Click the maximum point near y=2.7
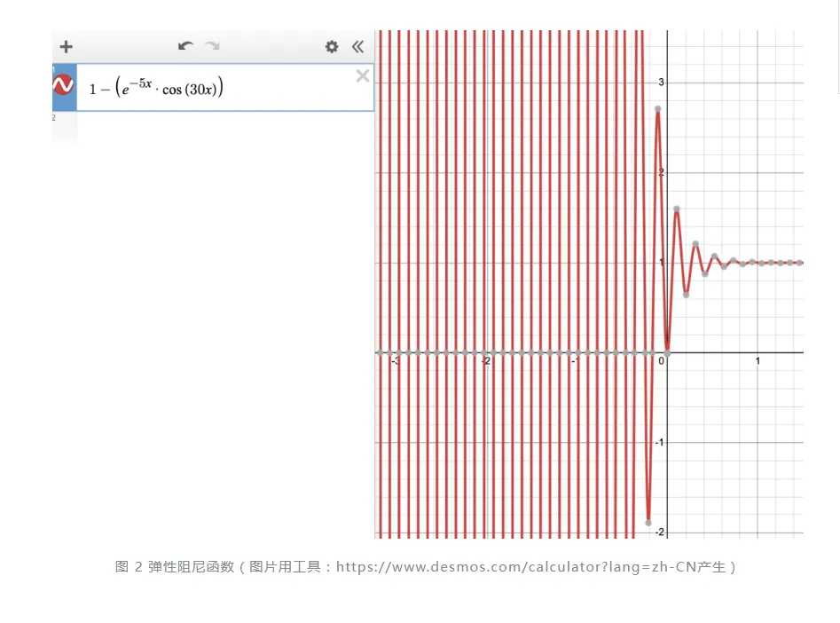840x623 pixels. click(658, 109)
